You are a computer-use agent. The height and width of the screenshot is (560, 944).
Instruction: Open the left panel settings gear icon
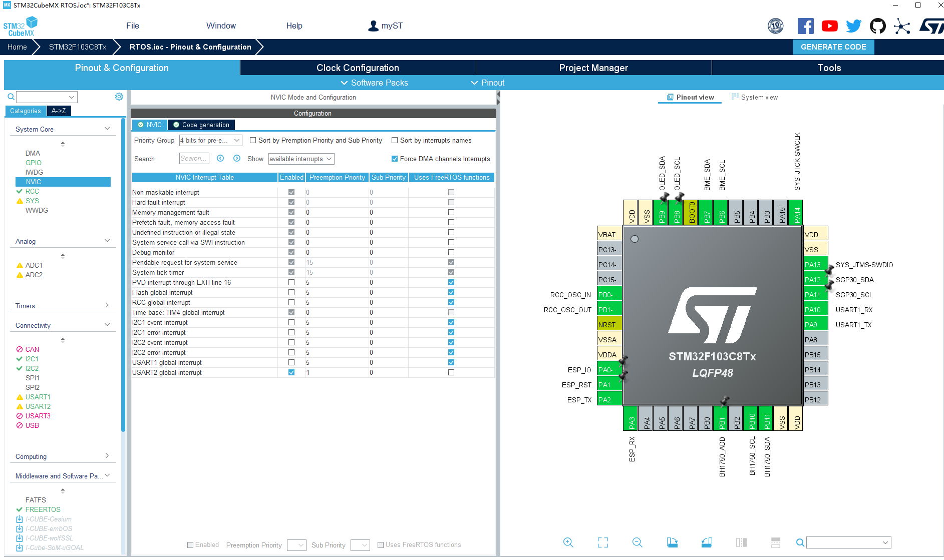[119, 97]
